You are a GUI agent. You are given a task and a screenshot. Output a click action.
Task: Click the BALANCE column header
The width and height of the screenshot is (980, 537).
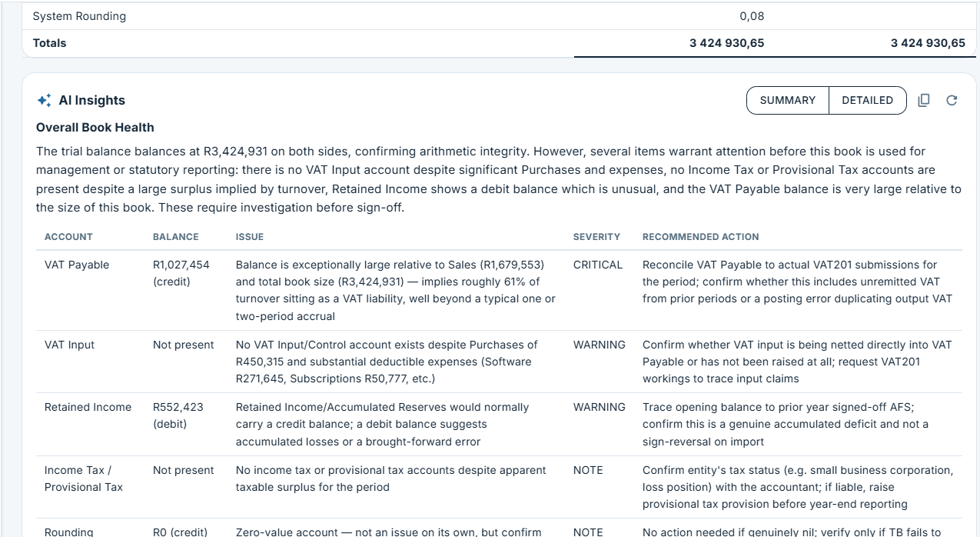pyautogui.click(x=176, y=237)
